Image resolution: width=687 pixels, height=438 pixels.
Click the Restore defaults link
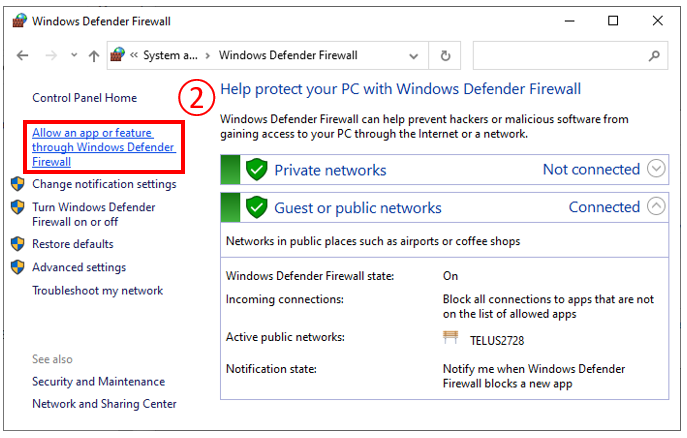coord(73,244)
